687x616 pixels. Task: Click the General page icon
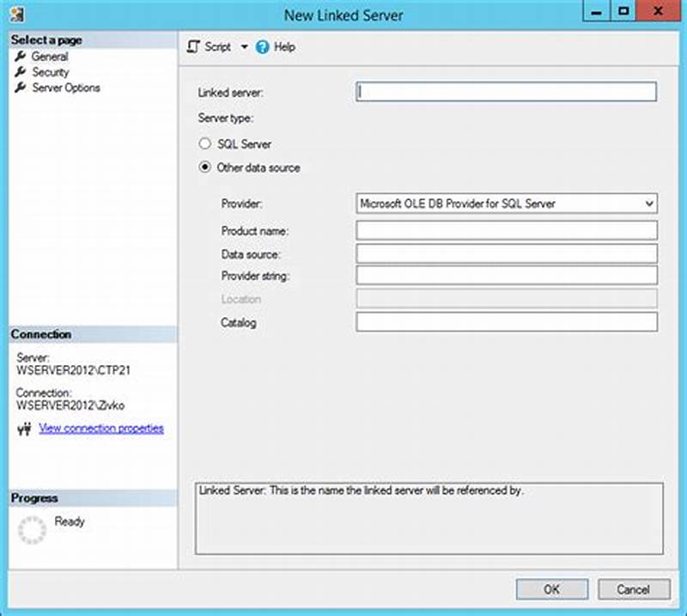21,56
